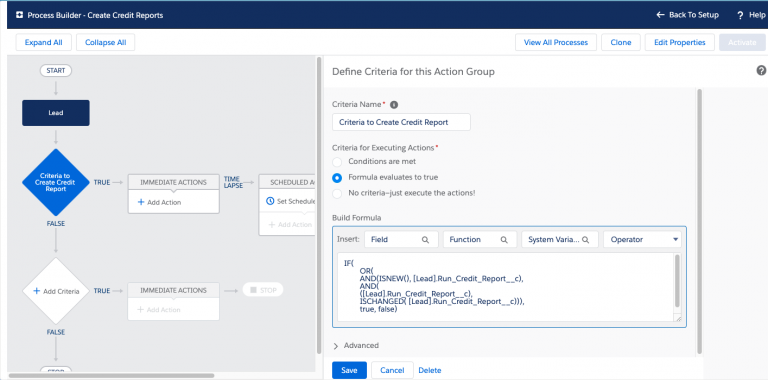The image size is (768, 380).
Task: Click the first IMMEDIATE ACTIONS header
Action: tap(173, 182)
